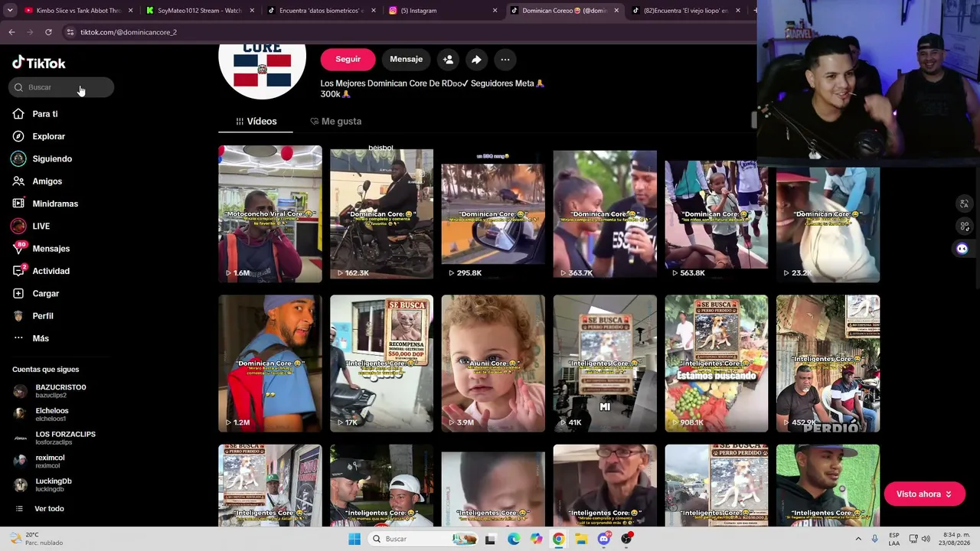The image size is (980, 551).
Task: Click the browser back arrow
Action: (11, 32)
